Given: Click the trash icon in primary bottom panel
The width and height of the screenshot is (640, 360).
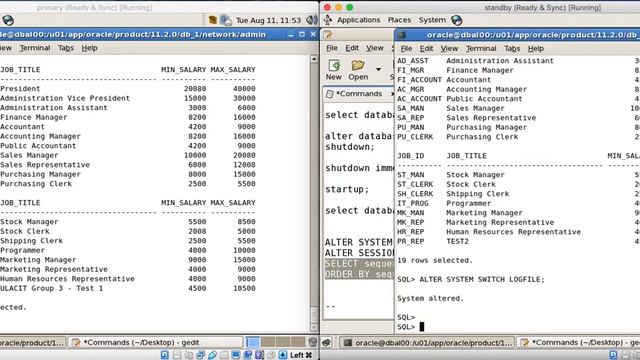Looking at the screenshot, I should point(313,342).
